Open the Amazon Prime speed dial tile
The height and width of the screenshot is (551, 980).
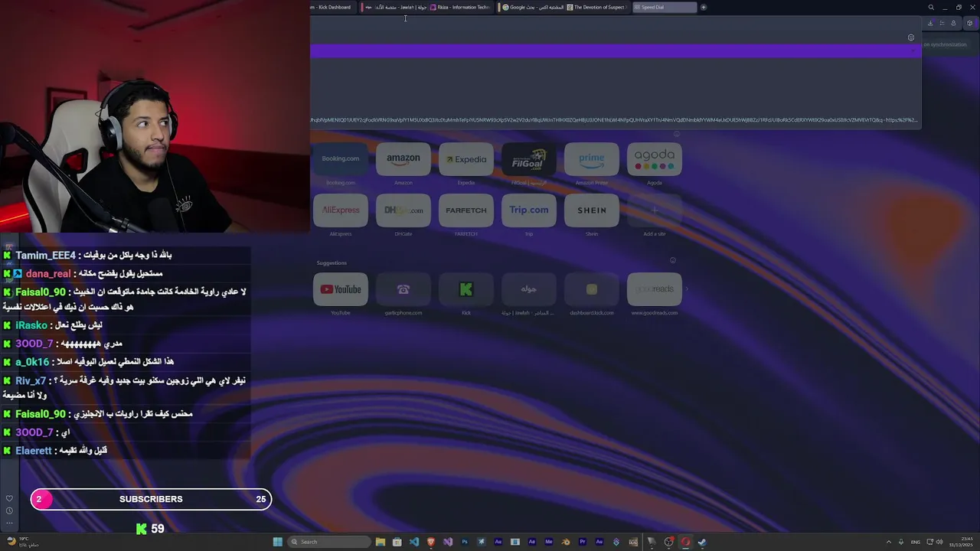[592, 159]
